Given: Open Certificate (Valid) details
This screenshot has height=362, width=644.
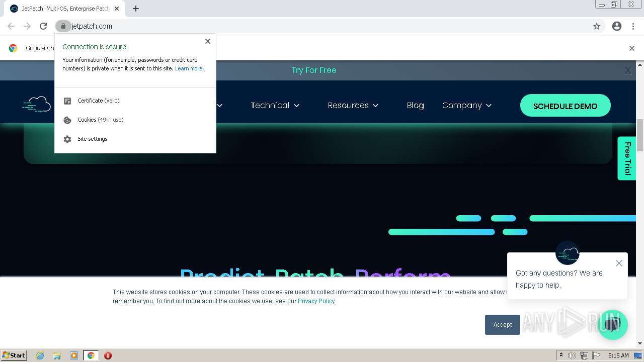Looking at the screenshot, I should pyautogui.click(x=135, y=101).
